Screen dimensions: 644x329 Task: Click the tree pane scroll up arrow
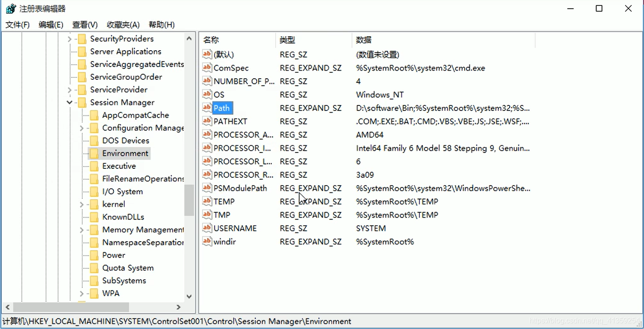coord(189,38)
